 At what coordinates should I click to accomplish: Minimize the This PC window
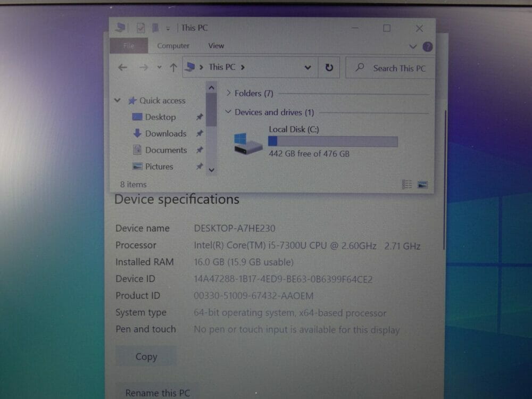[355, 28]
